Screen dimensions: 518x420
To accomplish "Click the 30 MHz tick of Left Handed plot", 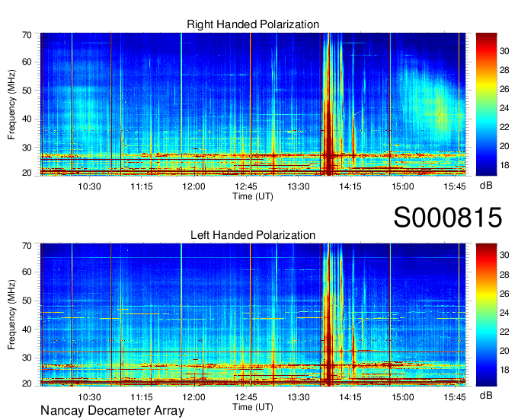I will pyautogui.click(x=27, y=358).
